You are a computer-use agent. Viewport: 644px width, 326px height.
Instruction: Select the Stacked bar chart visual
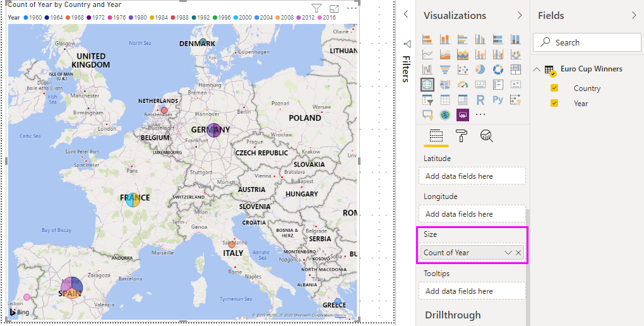point(427,39)
